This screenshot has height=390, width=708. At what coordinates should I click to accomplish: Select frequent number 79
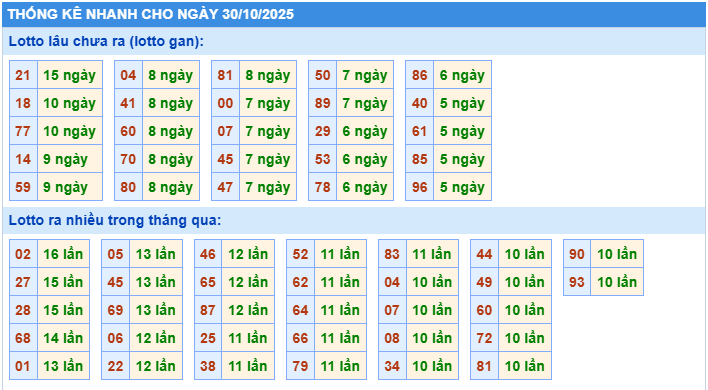pyautogui.click(x=300, y=366)
